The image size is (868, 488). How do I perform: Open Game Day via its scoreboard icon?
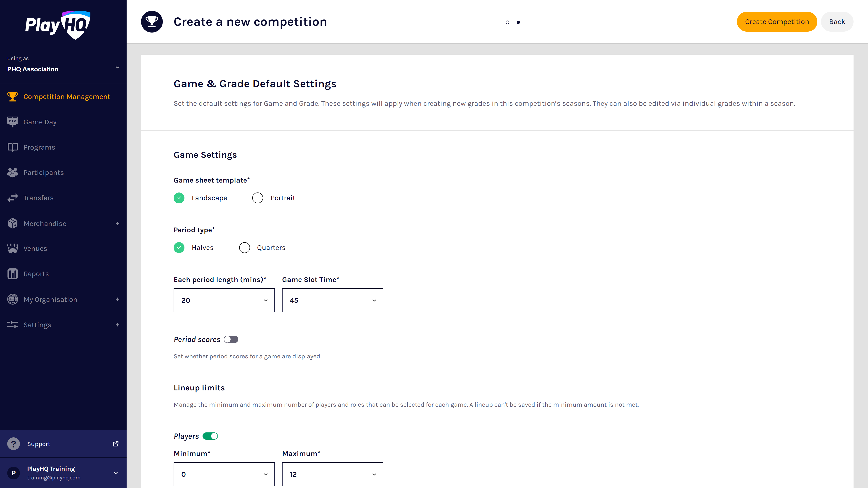click(x=12, y=122)
